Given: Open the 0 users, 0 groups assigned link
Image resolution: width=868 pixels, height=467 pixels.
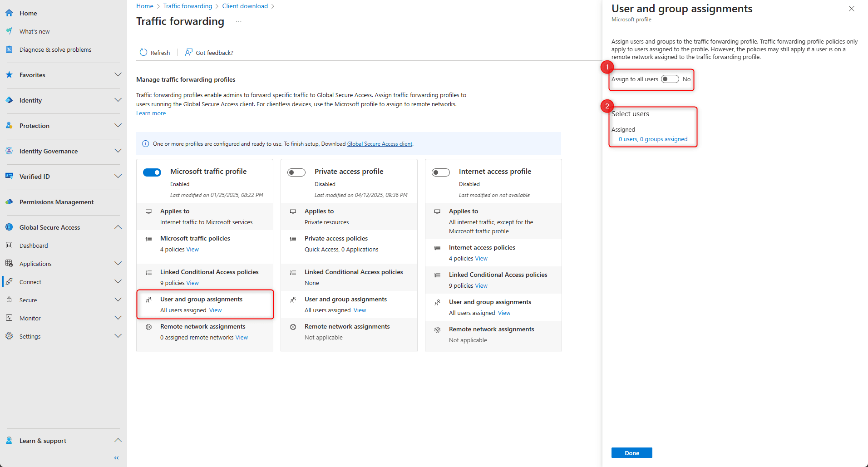Looking at the screenshot, I should point(653,139).
